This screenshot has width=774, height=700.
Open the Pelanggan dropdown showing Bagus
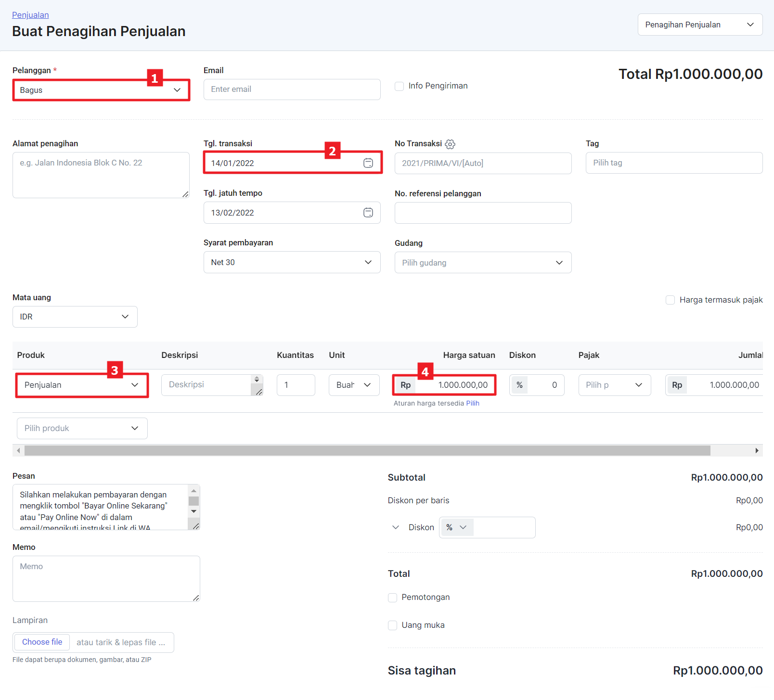tap(101, 90)
